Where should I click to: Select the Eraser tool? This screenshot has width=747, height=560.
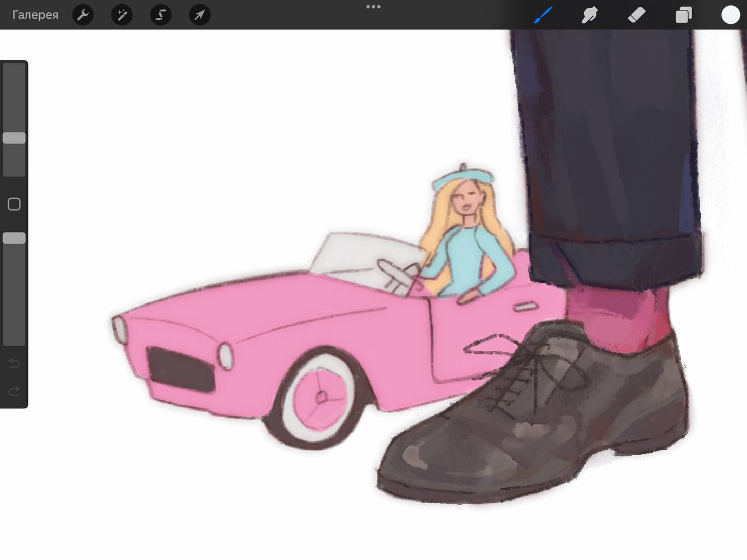[637, 15]
